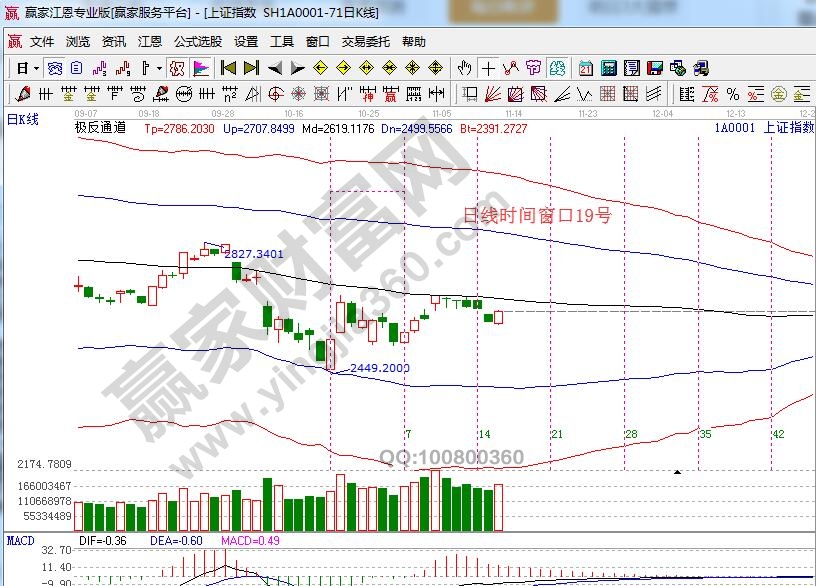Click the 日K线 chart label
Image resolution: width=816 pixels, height=586 pixels.
click(x=24, y=119)
